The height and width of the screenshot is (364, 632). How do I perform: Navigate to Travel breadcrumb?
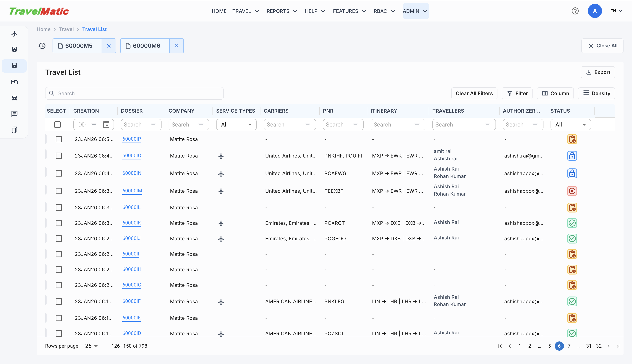pos(66,29)
